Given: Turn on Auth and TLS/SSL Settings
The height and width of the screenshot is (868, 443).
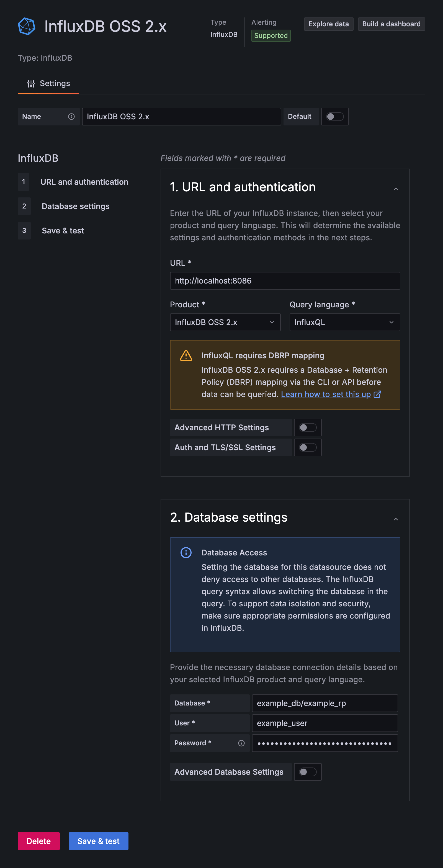Looking at the screenshot, I should tap(307, 447).
